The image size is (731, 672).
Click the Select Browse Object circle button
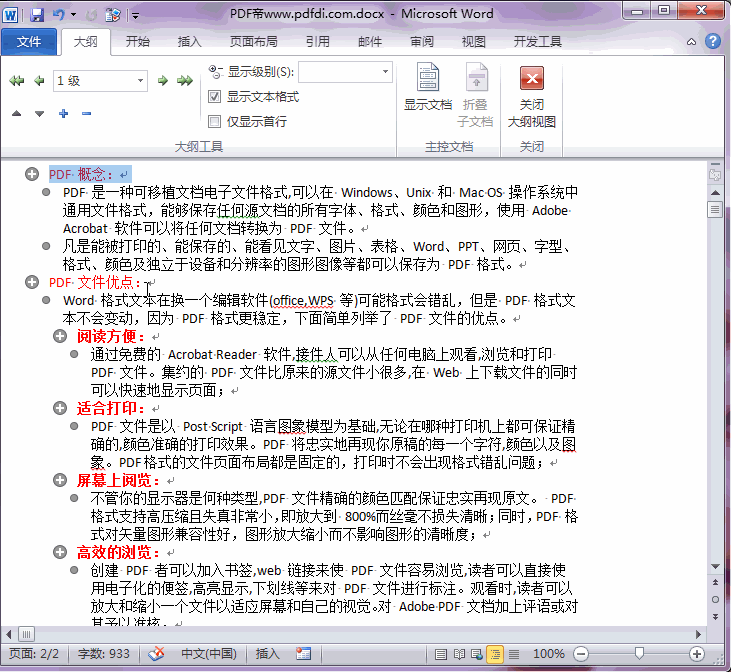click(x=715, y=599)
